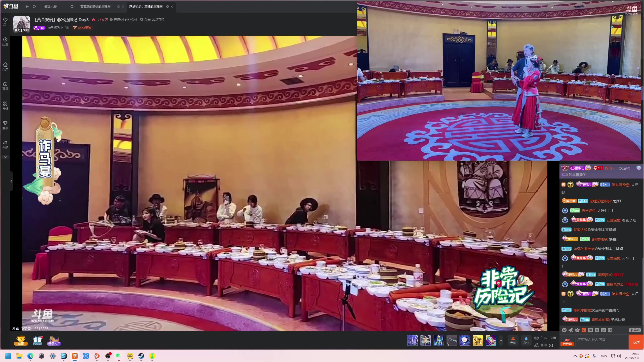The height and width of the screenshot is (362, 644).
Task: Open the megaphone broadcast icon in chat
Action: (x=571, y=330)
